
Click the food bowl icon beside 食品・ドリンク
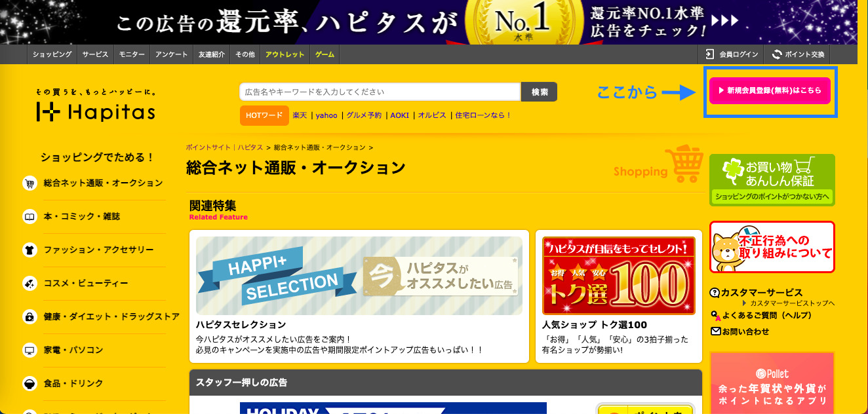click(30, 384)
